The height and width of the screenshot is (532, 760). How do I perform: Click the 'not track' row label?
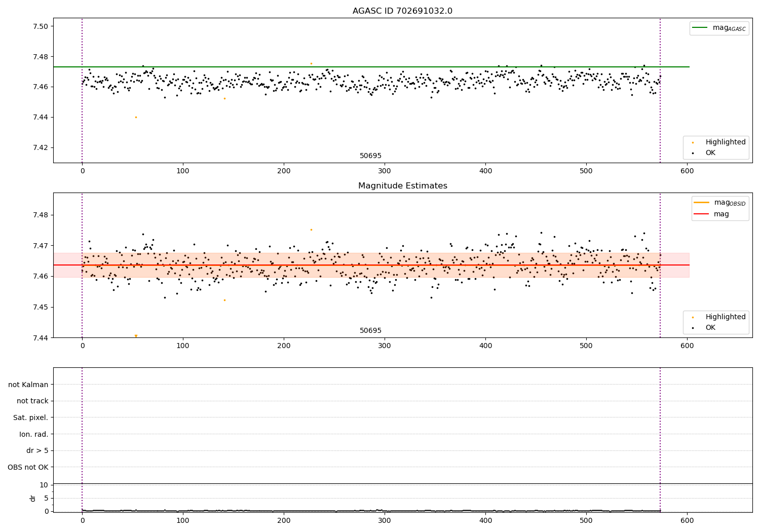pos(32,401)
